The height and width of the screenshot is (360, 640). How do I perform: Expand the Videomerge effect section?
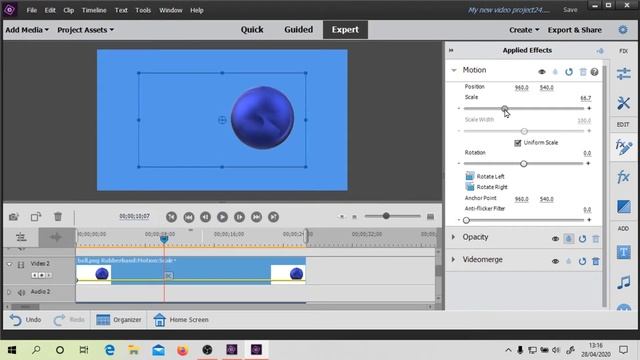click(453, 259)
